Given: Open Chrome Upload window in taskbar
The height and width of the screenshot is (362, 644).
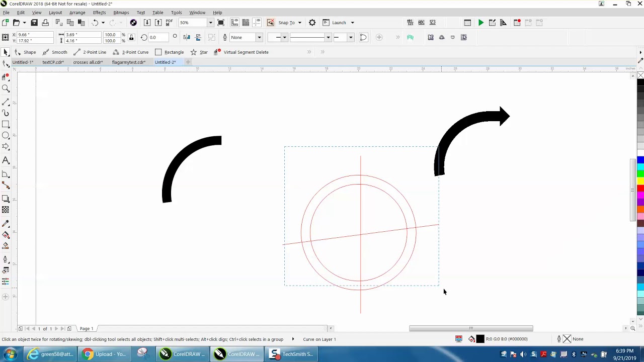Looking at the screenshot, I should coord(105,354).
